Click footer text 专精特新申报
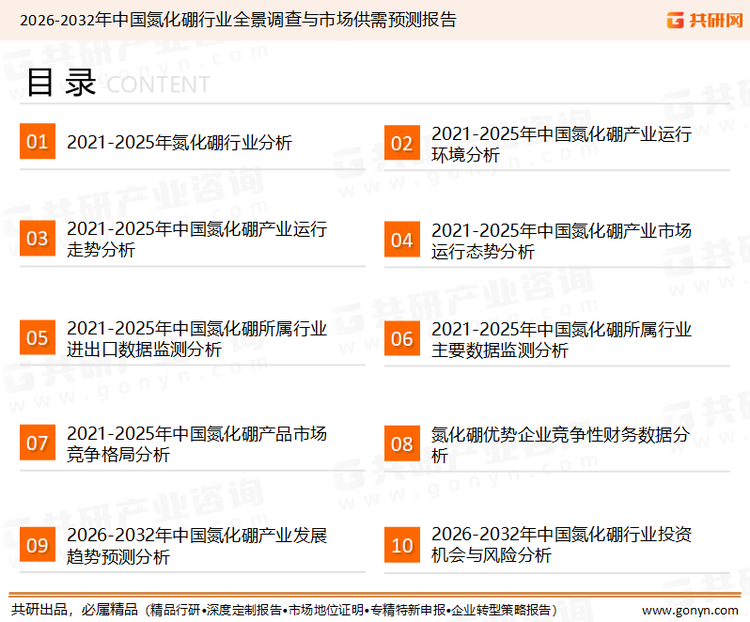This screenshot has height=622, width=750. 408,610
